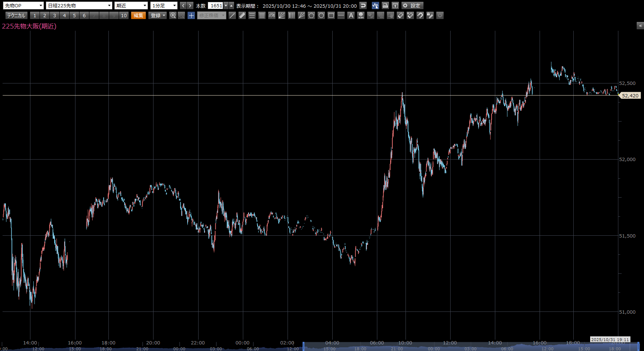Activate the text annotation 'A' tool
644x351 pixels.
pyautogui.click(x=351, y=15)
